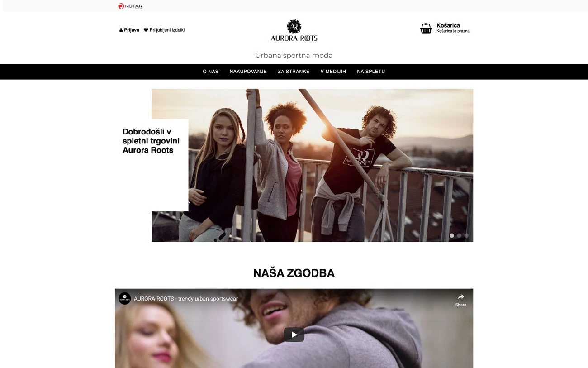The image size is (588, 368).
Task: Open the NA SPLETU menu item
Action: click(x=371, y=72)
